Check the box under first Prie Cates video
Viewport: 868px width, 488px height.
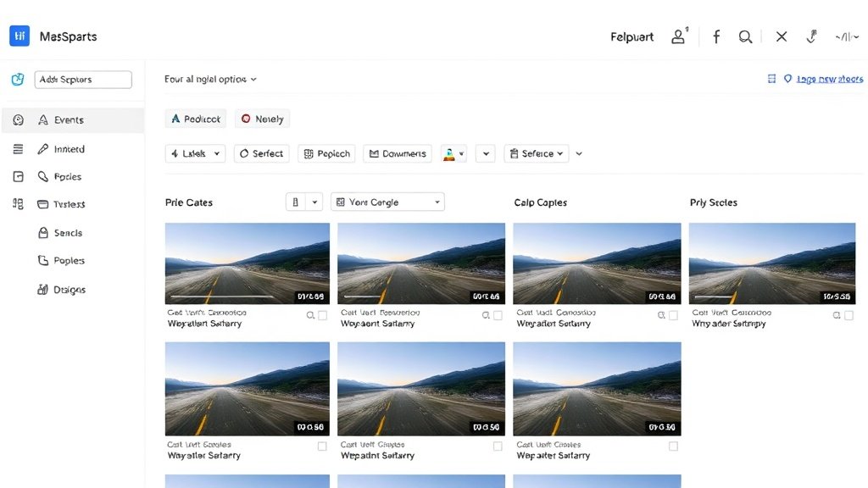click(x=323, y=315)
